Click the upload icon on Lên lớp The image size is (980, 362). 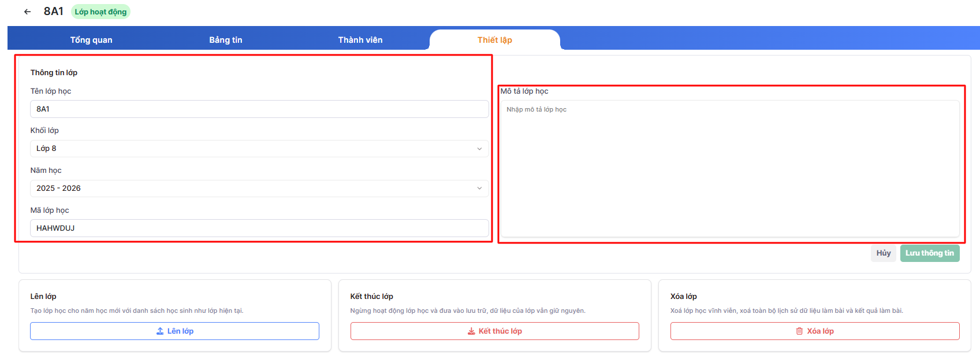pos(160,331)
